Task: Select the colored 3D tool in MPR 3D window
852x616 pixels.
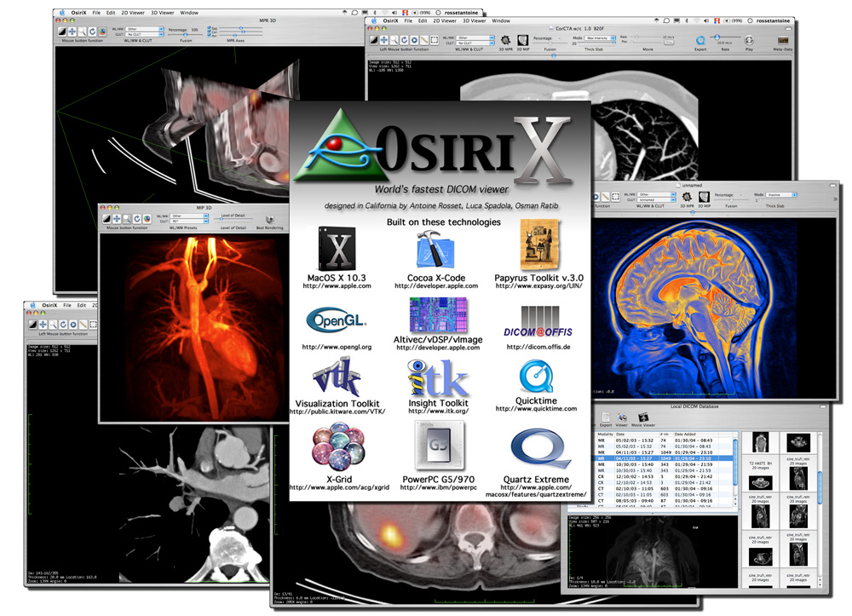Action: [x=102, y=32]
